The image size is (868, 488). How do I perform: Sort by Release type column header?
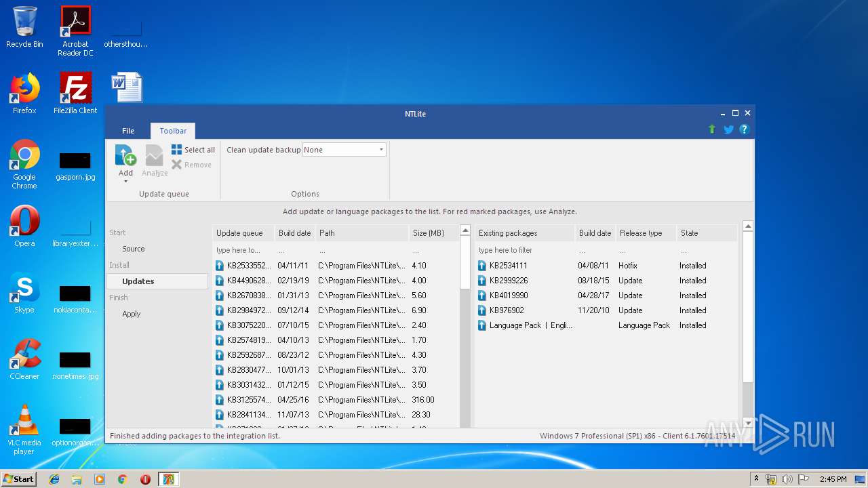646,232
